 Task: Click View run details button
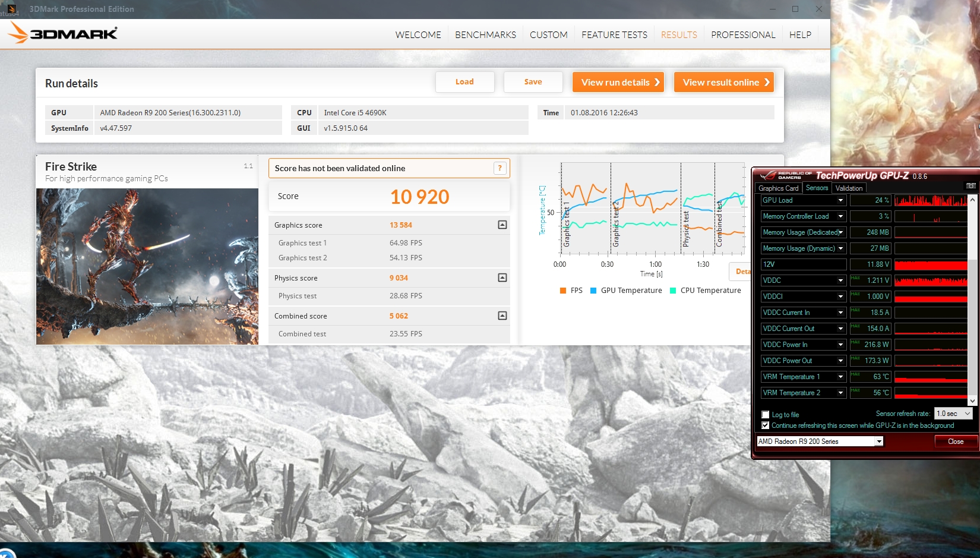pyautogui.click(x=618, y=82)
